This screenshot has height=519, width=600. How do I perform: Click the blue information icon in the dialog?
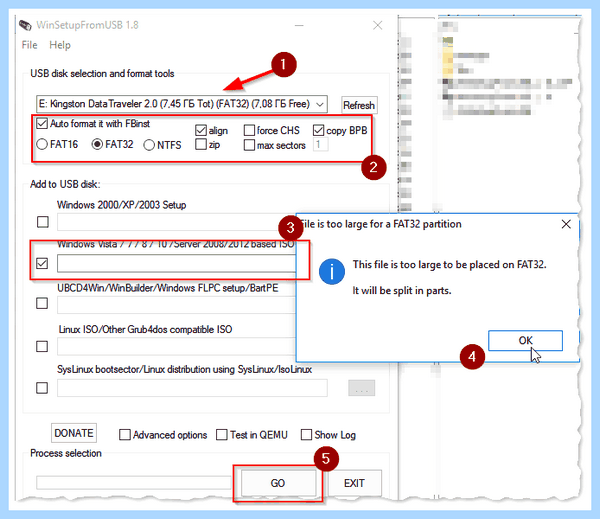click(332, 271)
